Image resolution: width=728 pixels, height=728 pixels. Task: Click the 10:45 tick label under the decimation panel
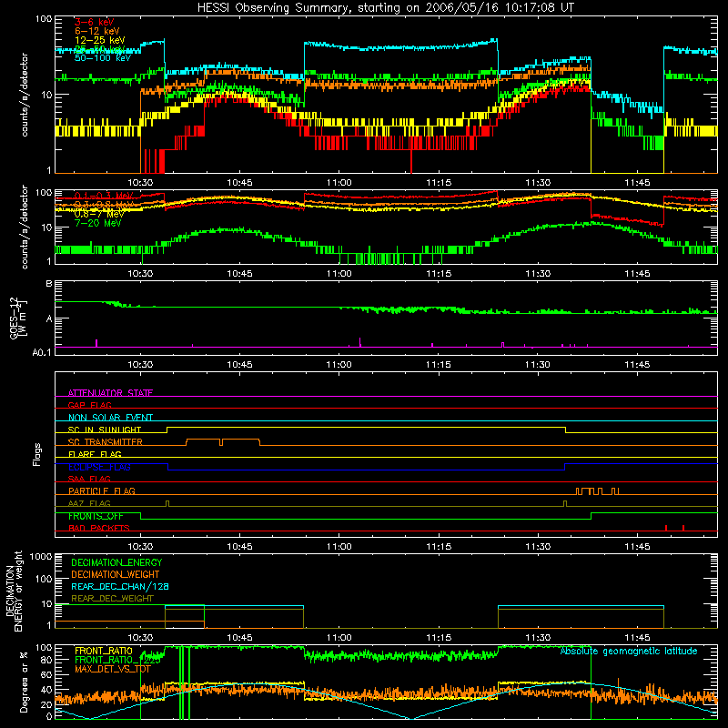click(239, 638)
